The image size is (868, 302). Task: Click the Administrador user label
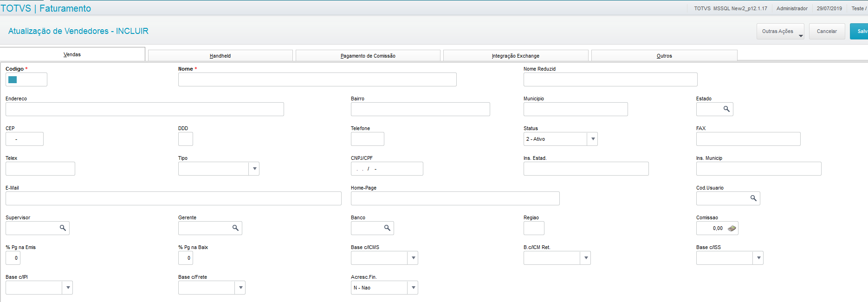click(x=792, y=8)
